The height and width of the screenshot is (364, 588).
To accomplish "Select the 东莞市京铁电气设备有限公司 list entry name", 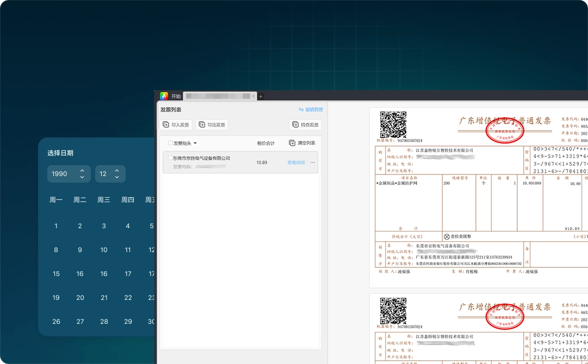I will 201,158.
